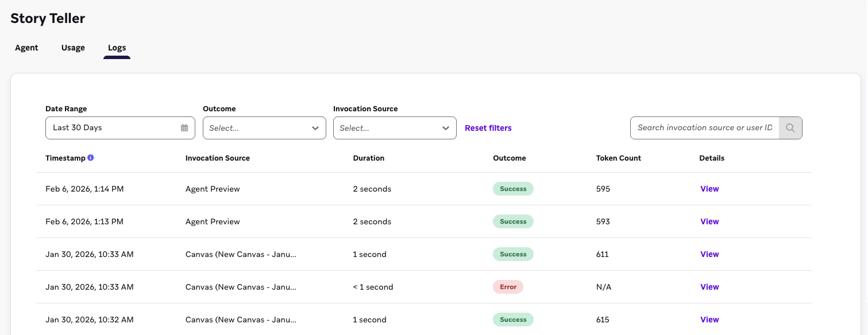Click the magnifying glass search button
This screenshot has height=335, width=868.
tap(790, 128)
